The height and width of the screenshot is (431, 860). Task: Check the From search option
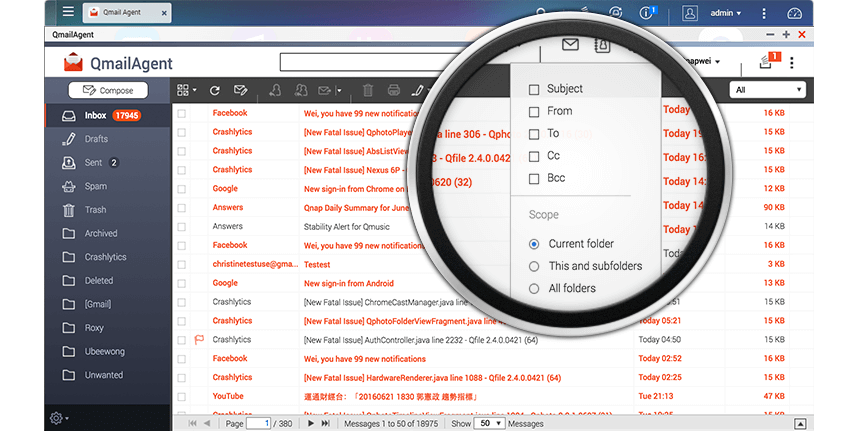pyautogui.click(x=534, y=112)
